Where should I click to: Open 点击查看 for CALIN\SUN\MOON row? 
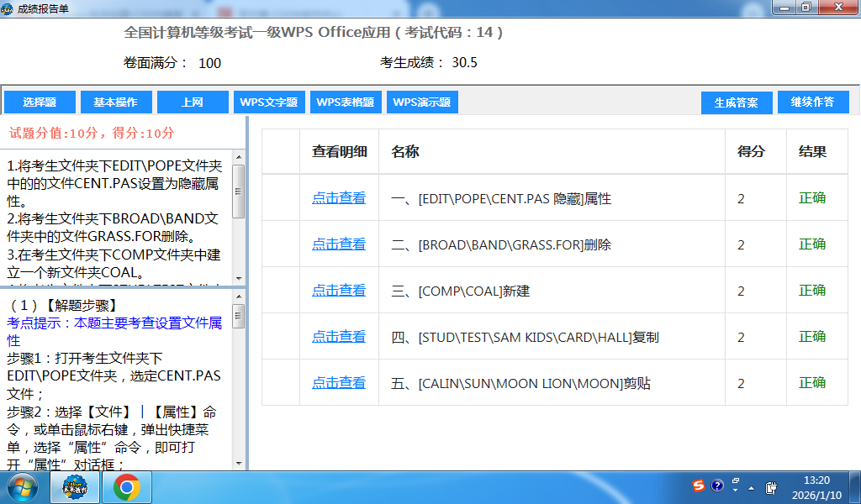point(339,382)
